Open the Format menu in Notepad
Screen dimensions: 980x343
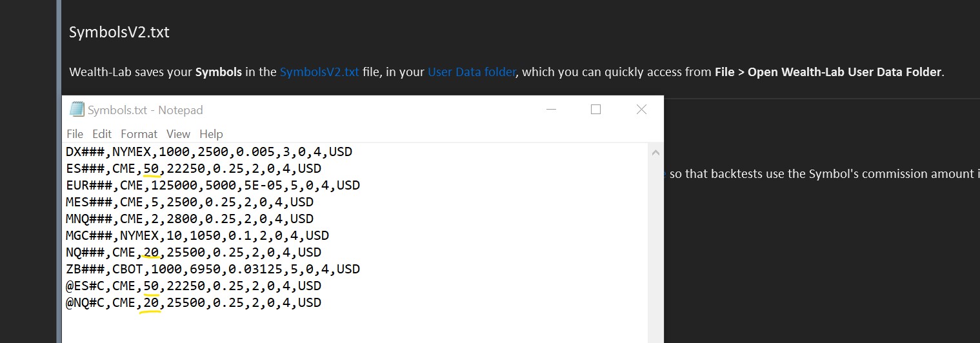coord(139,134)
